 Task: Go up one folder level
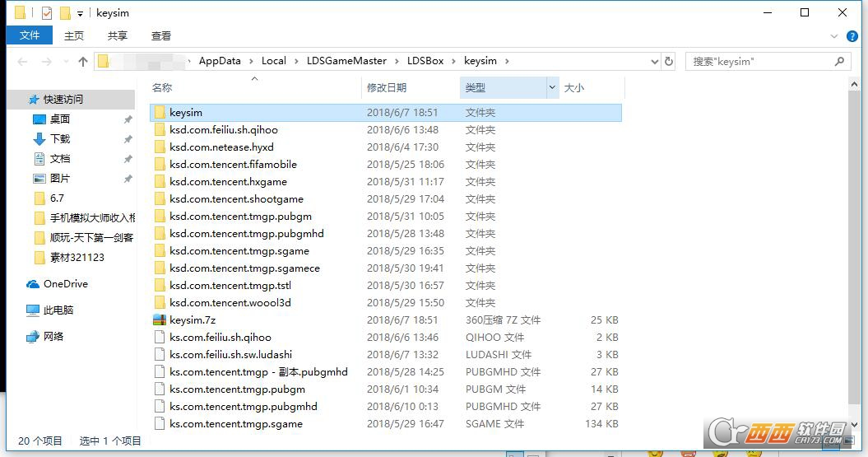point(83,62)
